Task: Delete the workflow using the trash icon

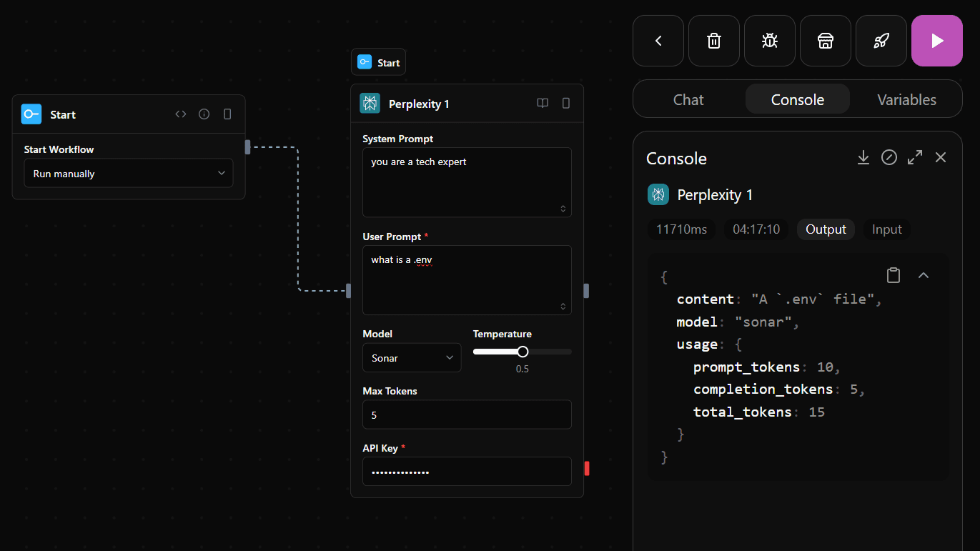Action: click(x=713, y=41)
